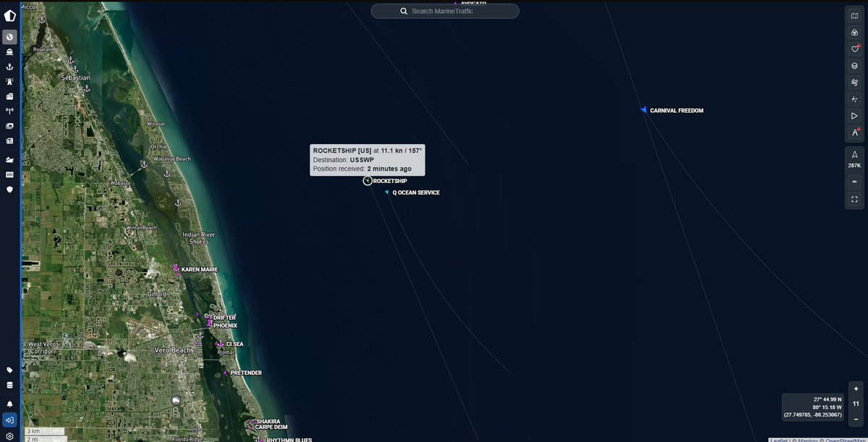Focus the Search MarineTraffic field
This screenshot has width=868, height=442.
point(445,11)
